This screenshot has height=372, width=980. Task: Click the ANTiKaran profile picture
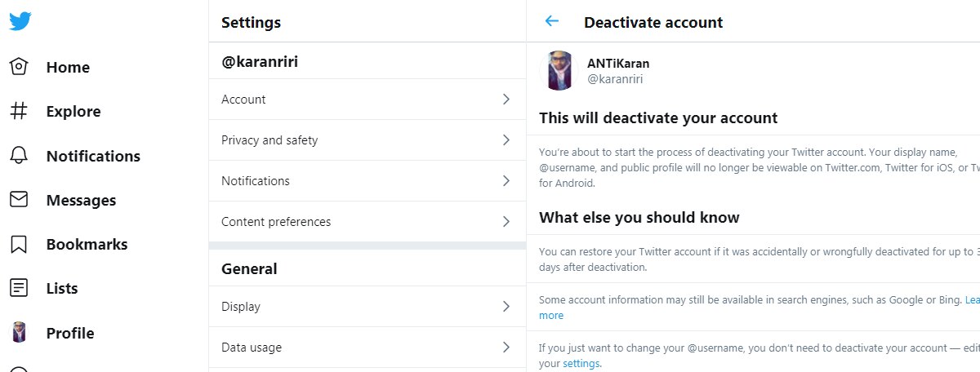click(x=560, y=71)
